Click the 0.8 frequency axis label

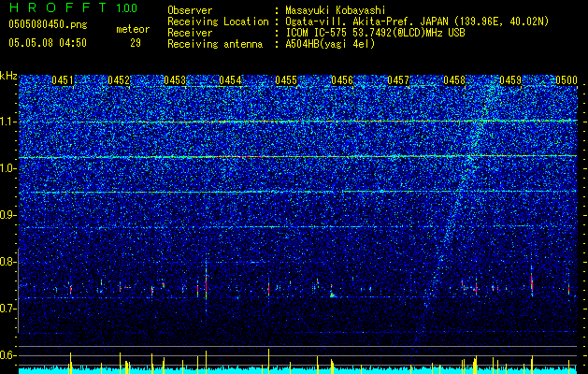point(7,262)
